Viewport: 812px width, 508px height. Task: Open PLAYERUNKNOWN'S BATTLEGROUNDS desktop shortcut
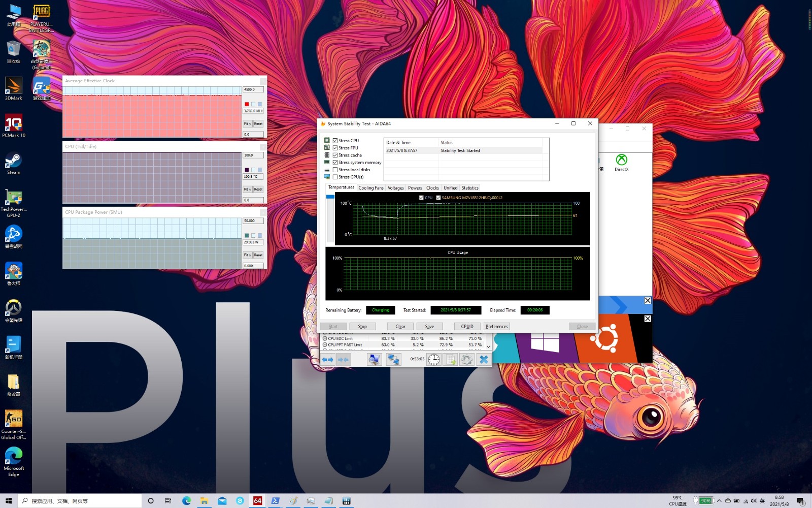pos(42,18)
